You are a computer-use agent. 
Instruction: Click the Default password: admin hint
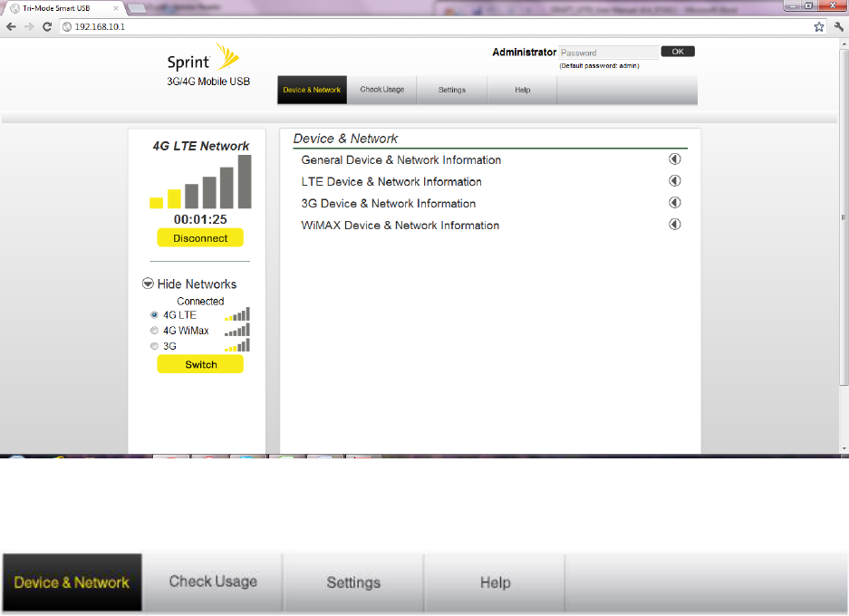tap(600, 66)
